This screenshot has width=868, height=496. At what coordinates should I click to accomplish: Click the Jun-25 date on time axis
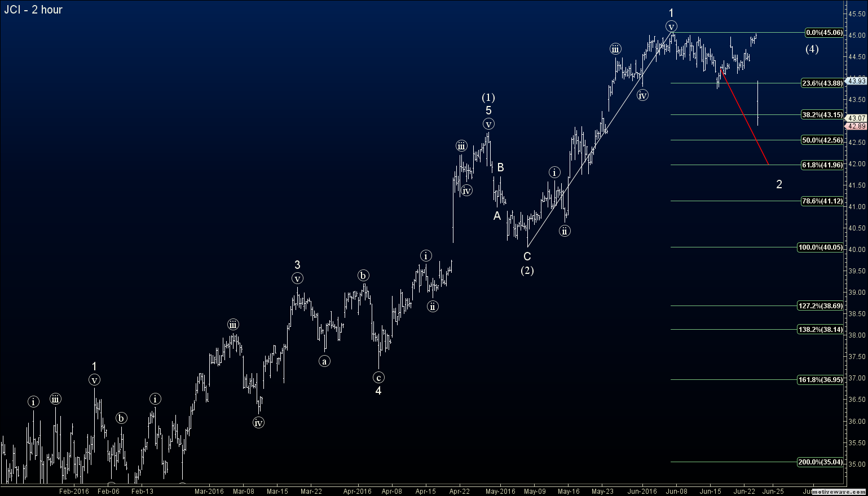(773, 491)
